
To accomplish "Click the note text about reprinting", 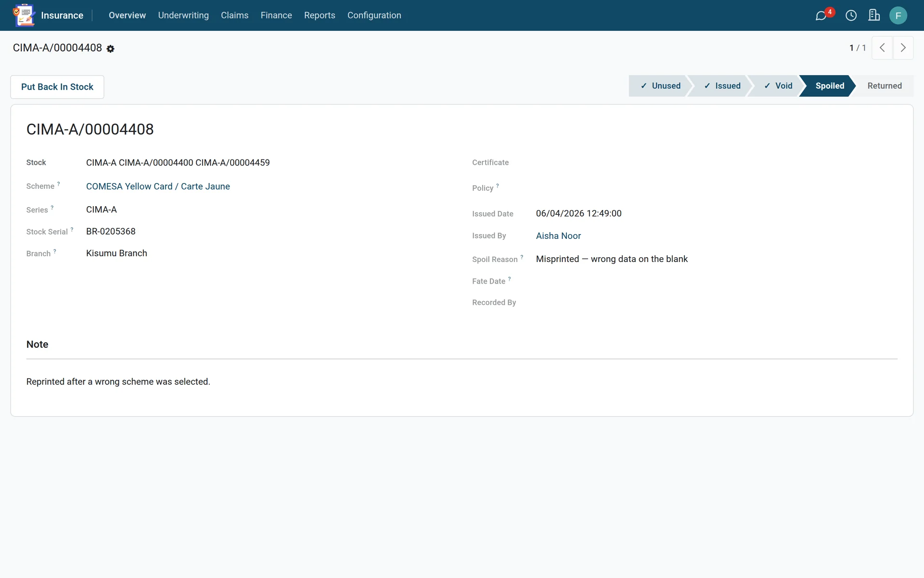I will 118,381.
